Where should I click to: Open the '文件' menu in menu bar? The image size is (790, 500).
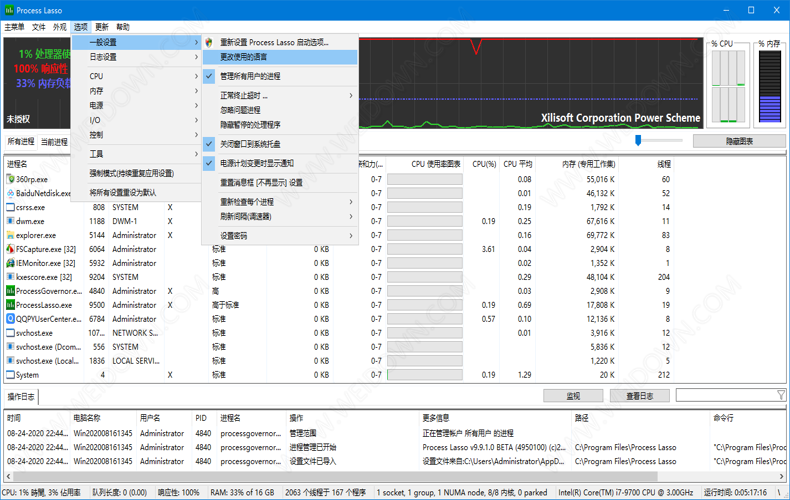pyautogui.click(x=38, y=27)
